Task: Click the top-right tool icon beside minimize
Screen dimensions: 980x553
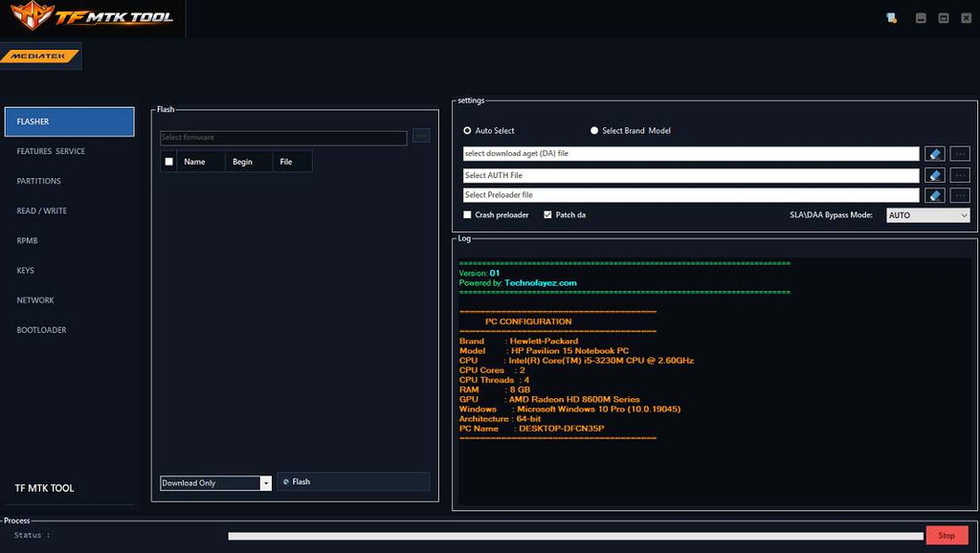Action: coord(891,18)
